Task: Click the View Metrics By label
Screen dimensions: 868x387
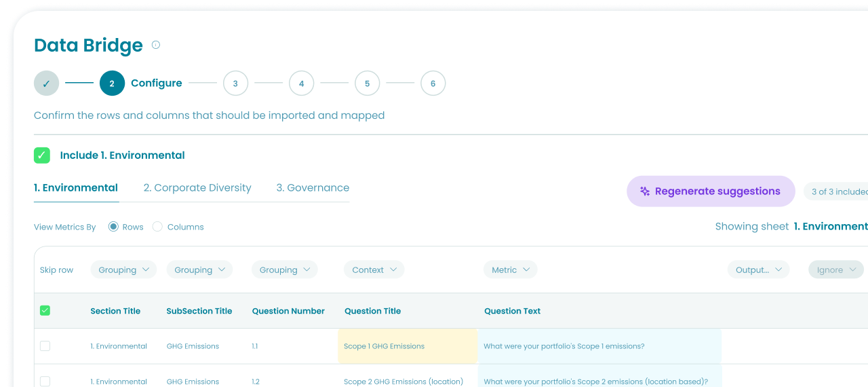Action: (65, 227)
